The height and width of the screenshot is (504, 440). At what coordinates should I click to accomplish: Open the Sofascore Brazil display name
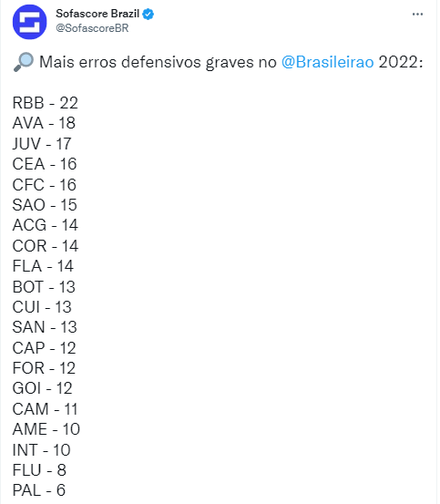(x=97, y=14)
